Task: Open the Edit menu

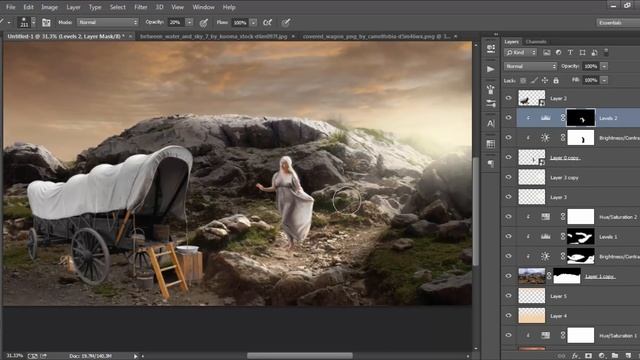Action: point(28,7)
